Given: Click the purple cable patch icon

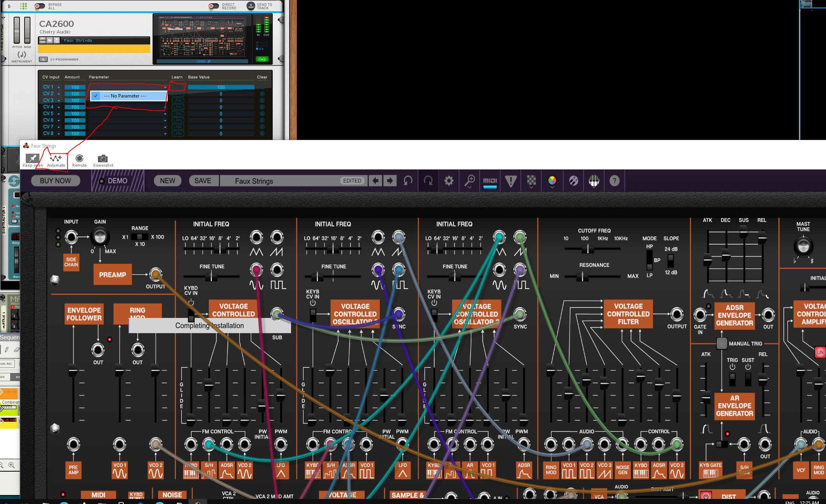Looking at the screenshot, I should coord(573,181).
